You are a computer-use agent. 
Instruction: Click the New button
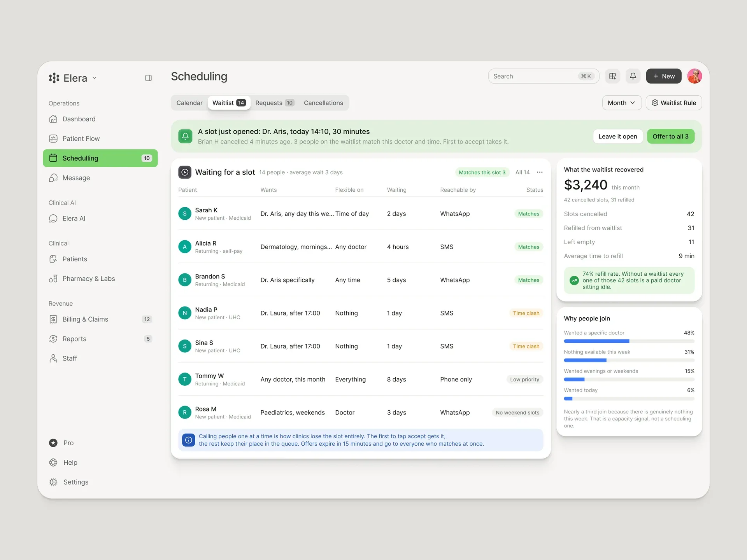[x=663, y=76]
